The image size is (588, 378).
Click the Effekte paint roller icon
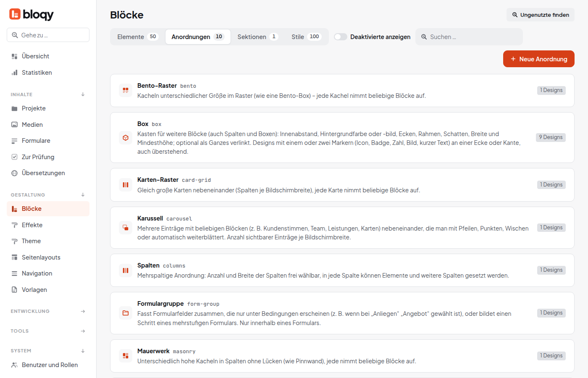click(x=14, y=225)
